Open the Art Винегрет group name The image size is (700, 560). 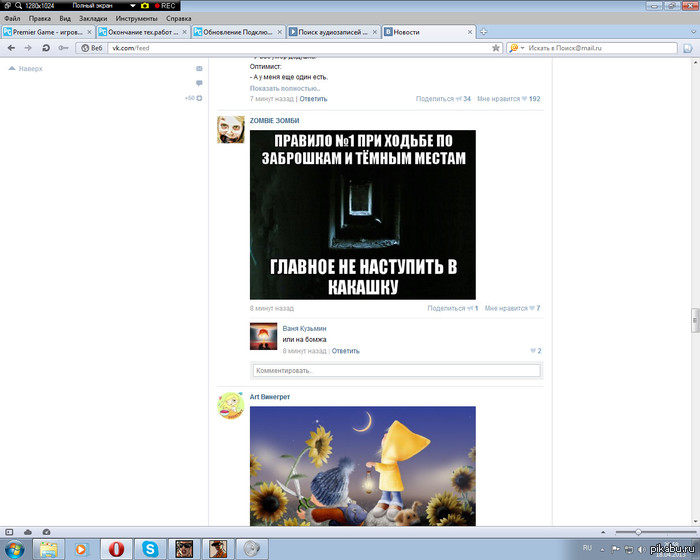coord(270,397)
